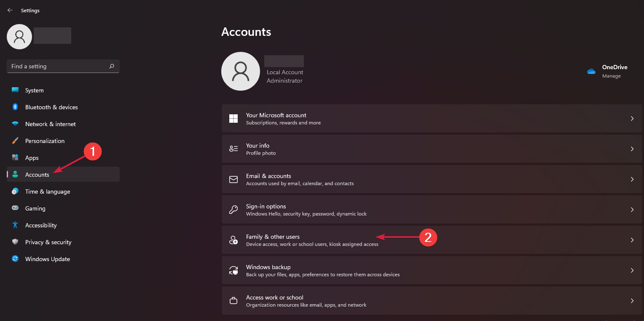
Task: Click the sidebar user avatar picture
Action: click(x=19, y=37)
